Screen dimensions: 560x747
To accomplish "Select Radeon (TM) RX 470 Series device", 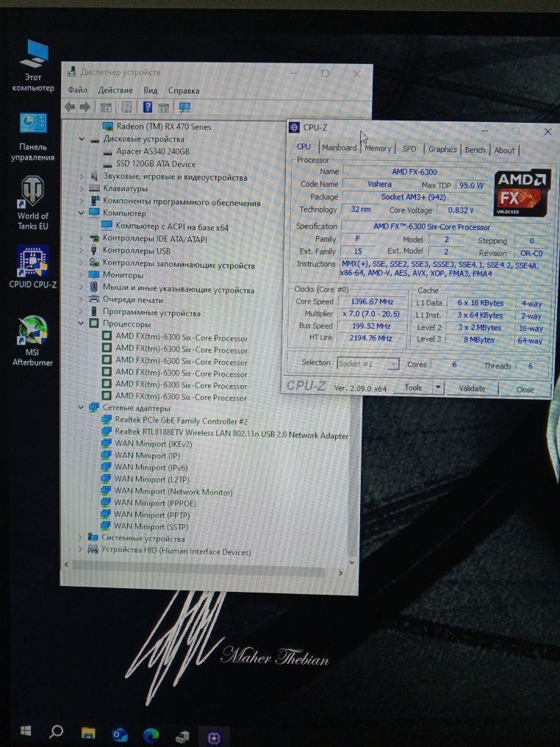I will pos(163,126).
